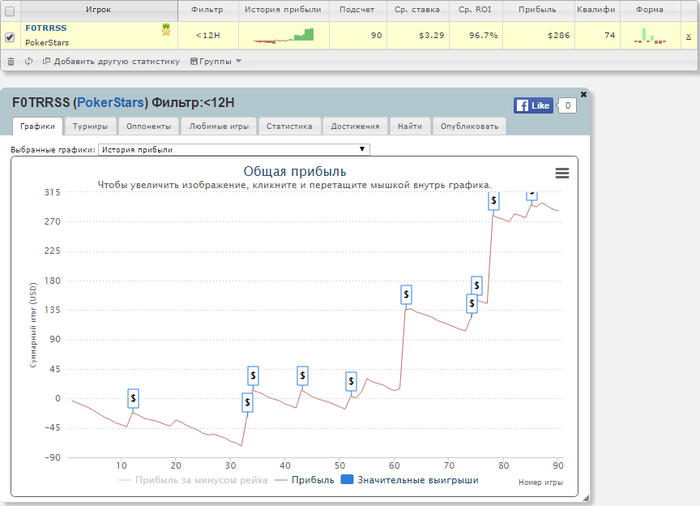Click the like count bubble showing 0
700x506 pixels.
tap(567, 105)
